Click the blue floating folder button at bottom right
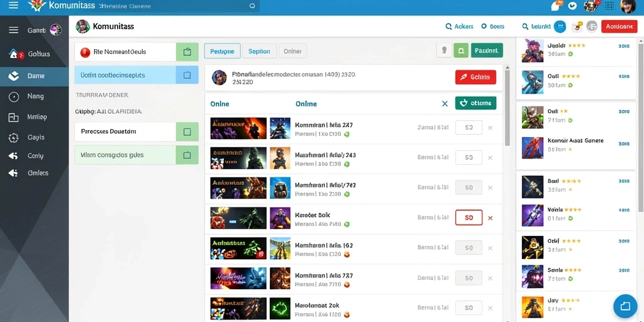The image size is (644, 322). click(x=625, y=306)
